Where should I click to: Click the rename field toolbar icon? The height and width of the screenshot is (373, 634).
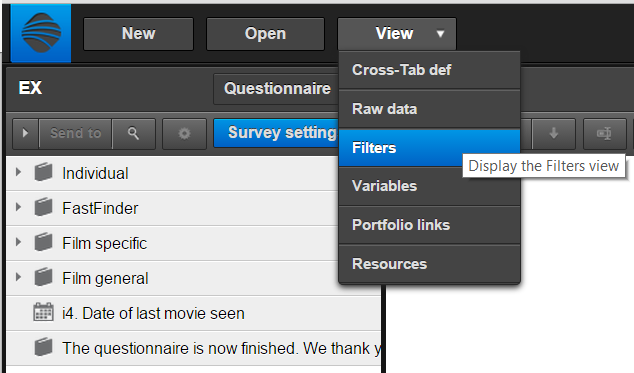[604, 133]
